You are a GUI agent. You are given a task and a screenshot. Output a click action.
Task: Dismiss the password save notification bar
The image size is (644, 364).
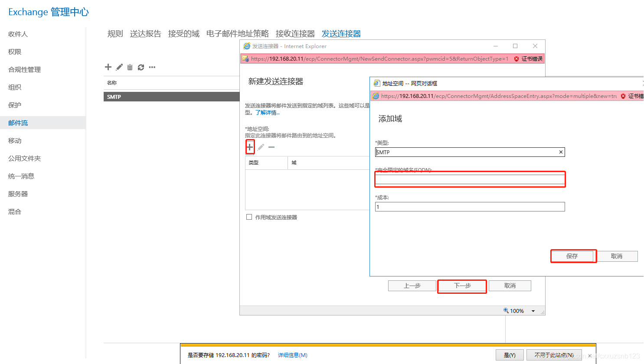coord(590,355)
